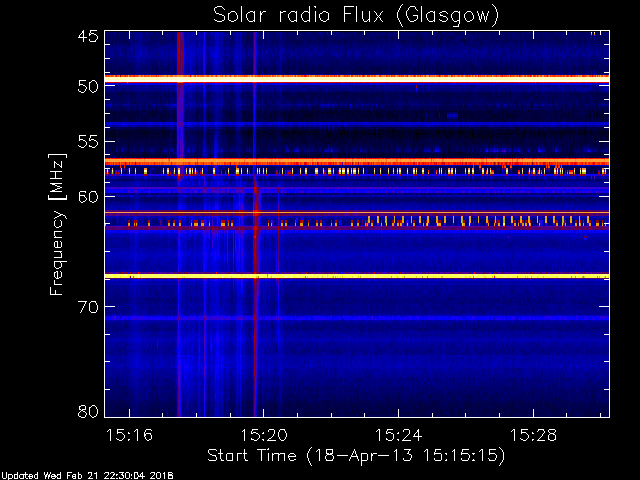Click the '45' frequency axis label
The width and height of the screenshot is (640, 480).
pyautogui.click(x=88, y=37)
